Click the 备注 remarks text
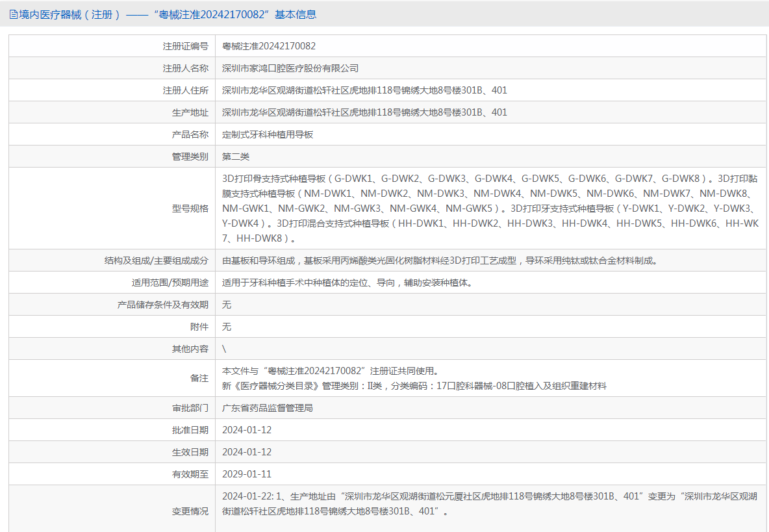Viewport: 769px width, 532px height. [414, 378]
